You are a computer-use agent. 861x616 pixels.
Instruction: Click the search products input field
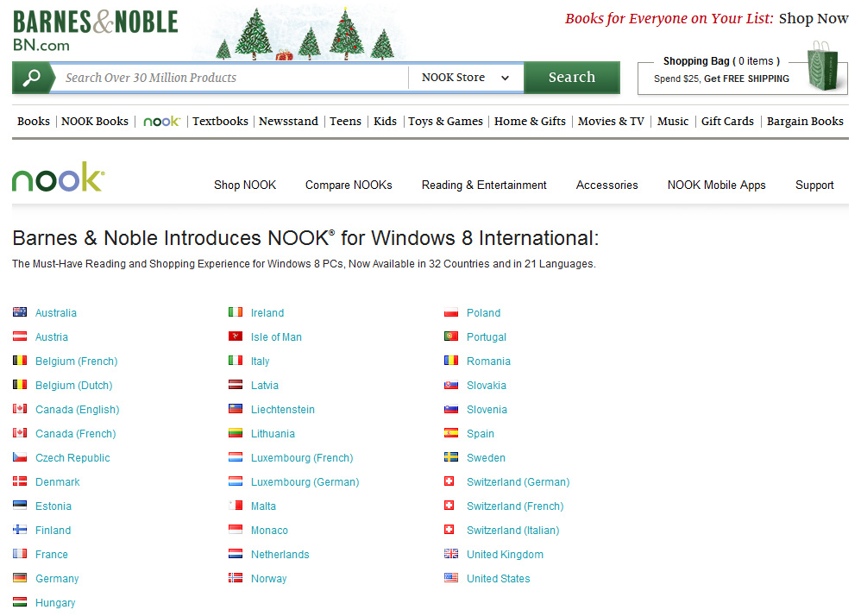[x=233, y=78]
